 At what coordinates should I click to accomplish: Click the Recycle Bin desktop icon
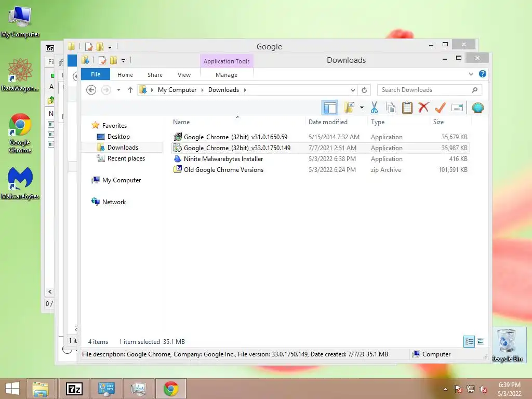click(507, 345)
